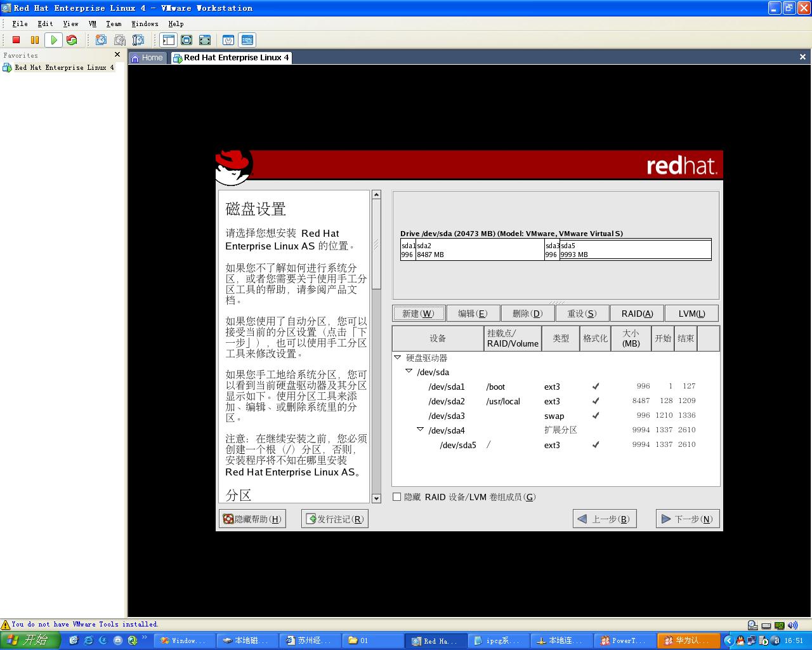Open the VM menu

coord(93,23)
